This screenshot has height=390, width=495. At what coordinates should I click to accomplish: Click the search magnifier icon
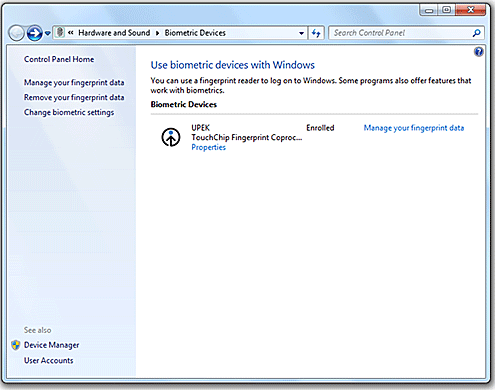[477, 33]
